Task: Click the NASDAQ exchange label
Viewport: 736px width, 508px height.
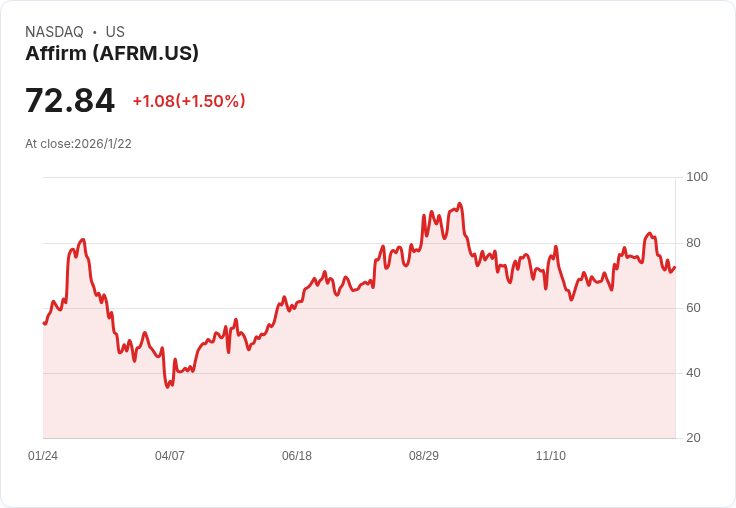Action: click(54, 32)
